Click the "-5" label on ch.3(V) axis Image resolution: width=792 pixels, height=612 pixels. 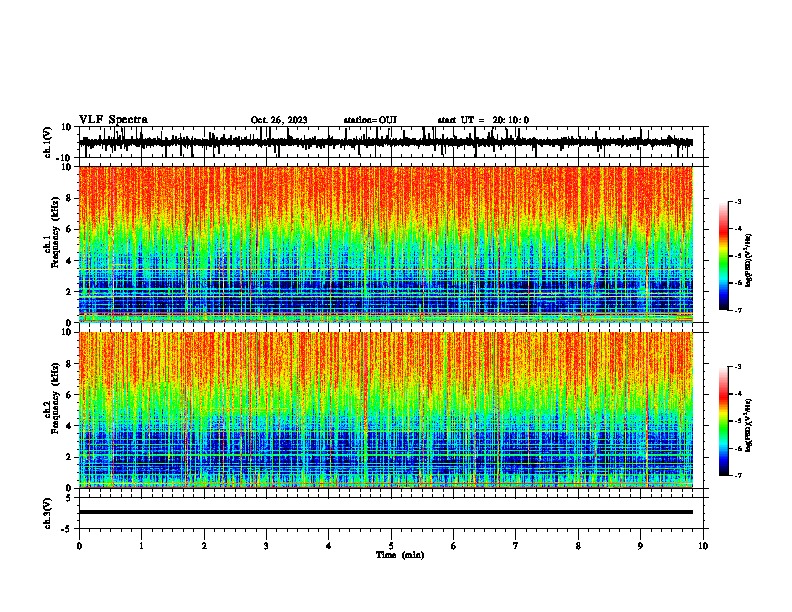click(x=67, y=529)
